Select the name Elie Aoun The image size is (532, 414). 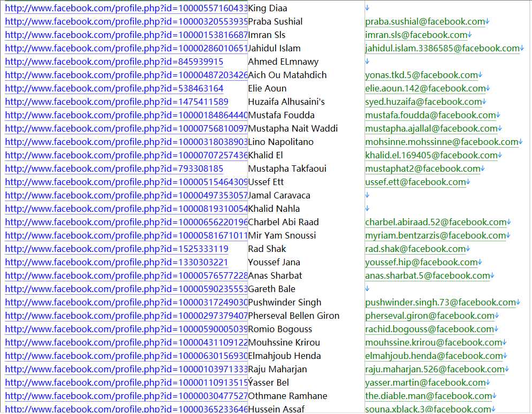tap(268, 88)
